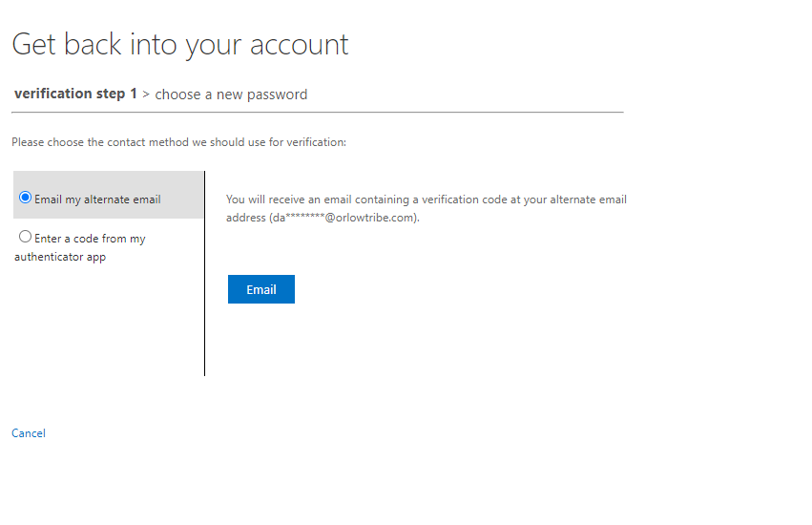Viewport: 812px width, 525px height.
Task: Click the 'Enter a code from my' label text
Action: tap(90, 239)
